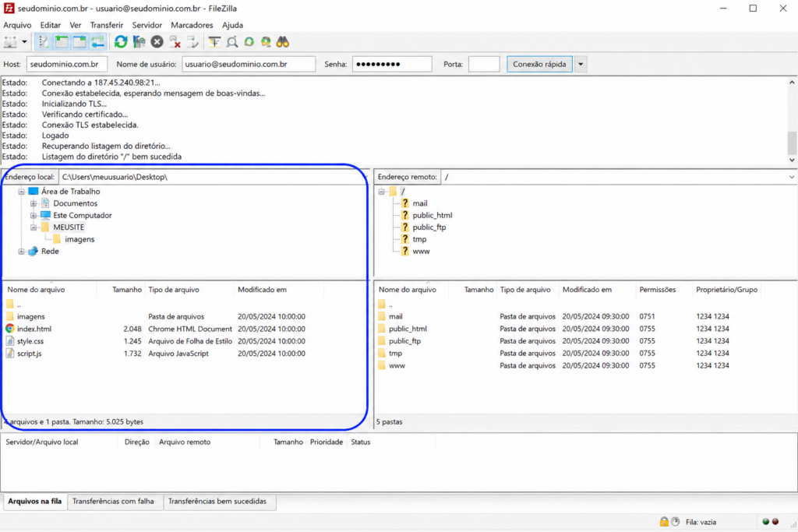Click the question mark icon beside tmp in tree
The image size is (798, 532).
point(405,239)
